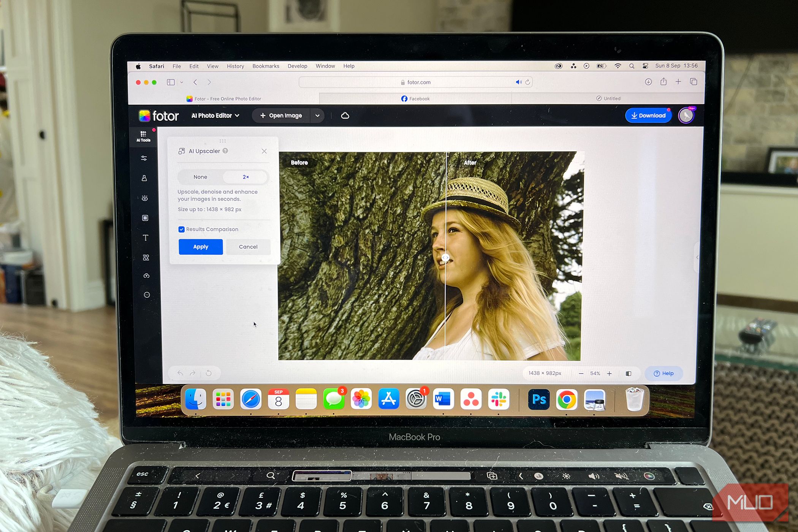The image size is (798, 532).
Task: Close the AI Upscaler panel
Action: pyautogui.click(x=264, y=151)
